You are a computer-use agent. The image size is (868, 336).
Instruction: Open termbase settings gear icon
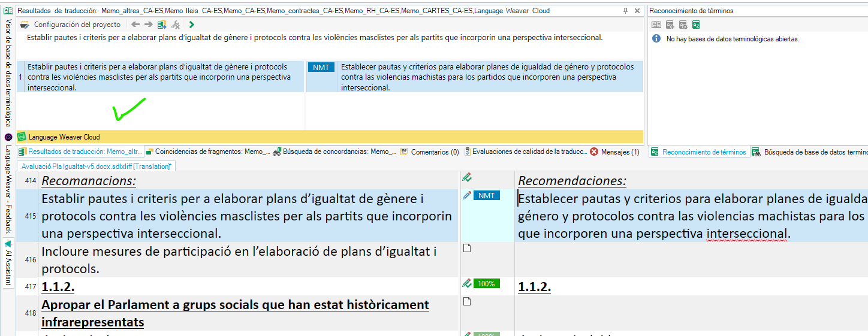tap(683, 25)
